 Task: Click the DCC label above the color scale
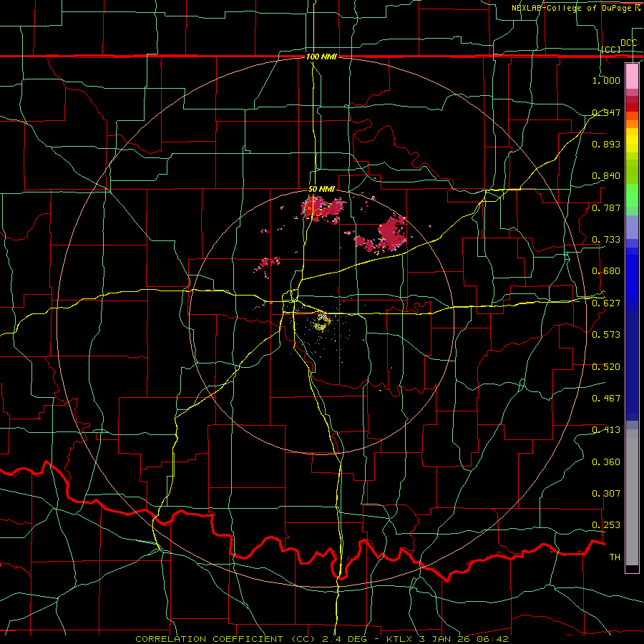click(628, 43)
